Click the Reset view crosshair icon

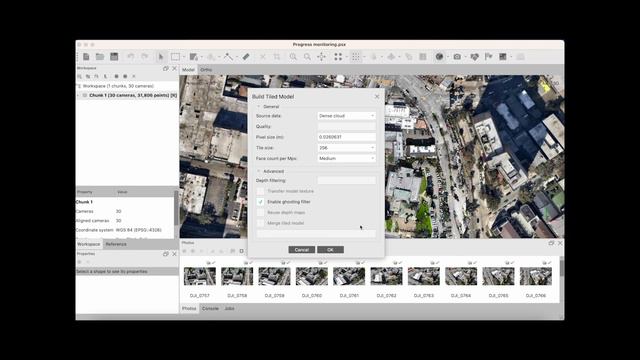(x=321, y=57)
